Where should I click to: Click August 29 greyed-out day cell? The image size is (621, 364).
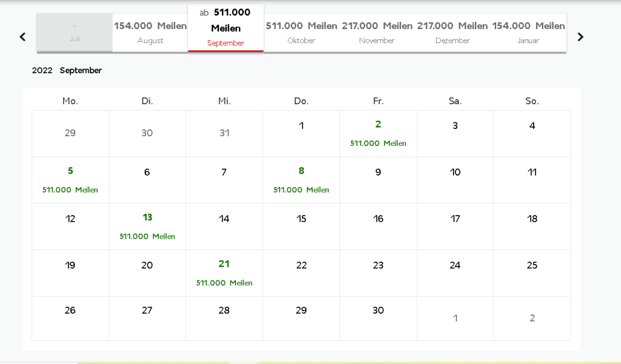tap(70, 133)
